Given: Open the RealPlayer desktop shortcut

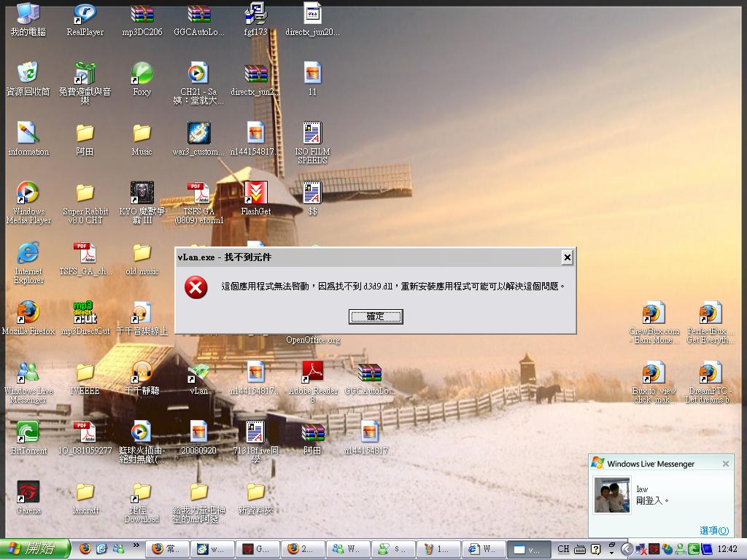Looking at the screenshot, I should tap(85, 15).
